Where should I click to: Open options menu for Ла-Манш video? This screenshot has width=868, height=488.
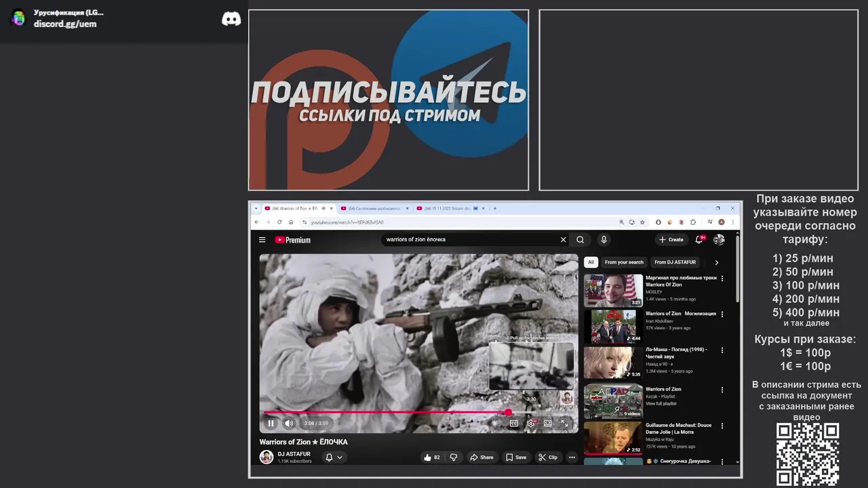[722, 350]
